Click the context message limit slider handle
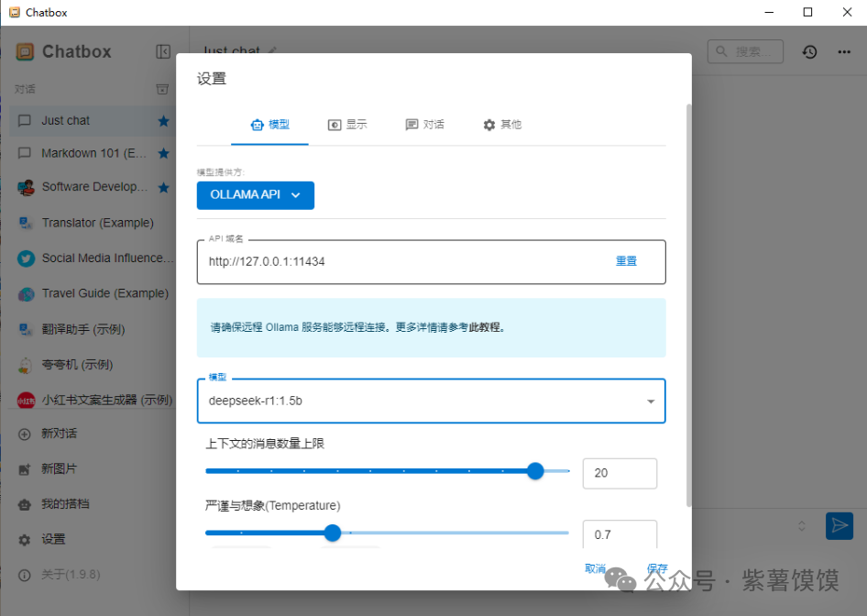Viewport: 867px width, 616px height. tap(535, 471)
